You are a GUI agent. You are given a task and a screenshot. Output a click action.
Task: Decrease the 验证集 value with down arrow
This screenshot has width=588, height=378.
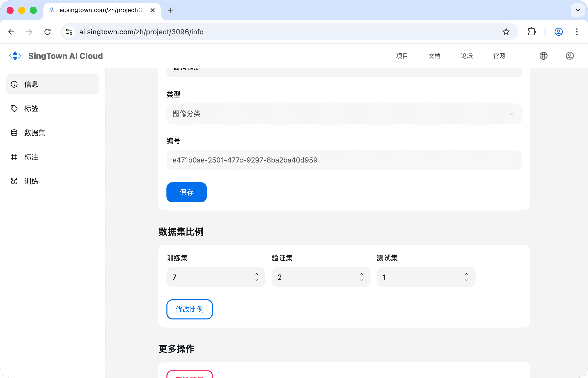[x=361, y=280]
